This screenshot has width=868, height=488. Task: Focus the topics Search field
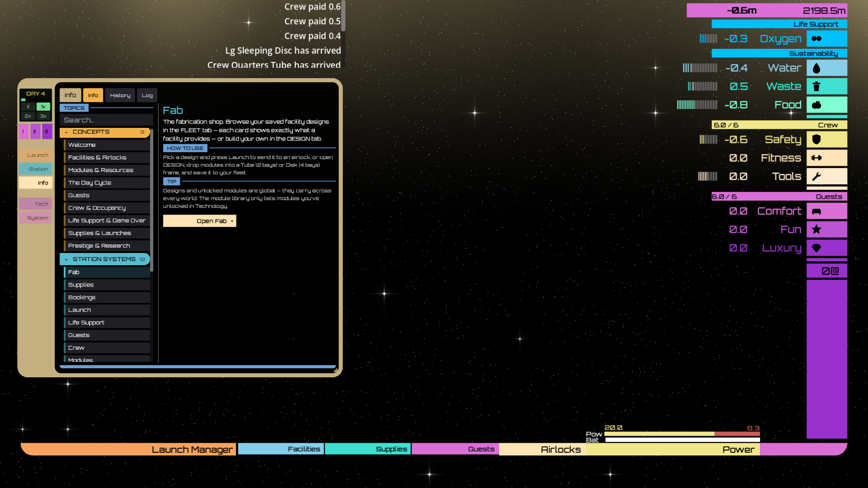pyautogui.click(x=106, y=120)
